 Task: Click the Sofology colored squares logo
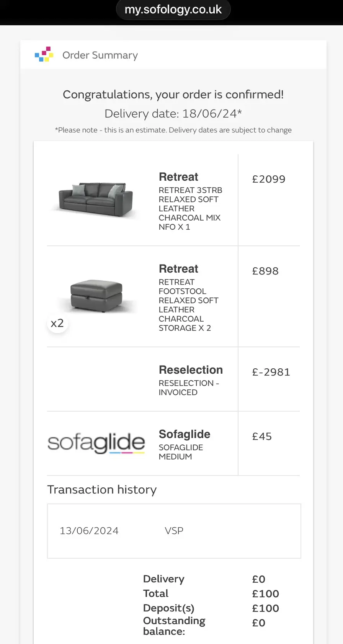click(44, 54)
